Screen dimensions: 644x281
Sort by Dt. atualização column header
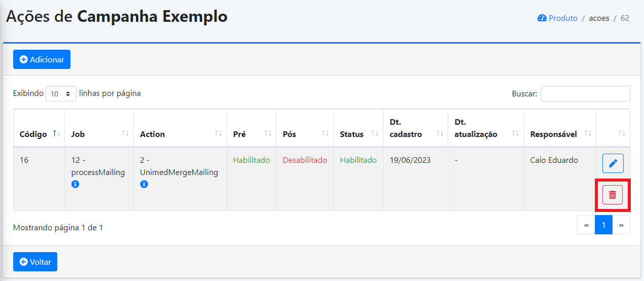pyautogui.click(x=476, y=128)
